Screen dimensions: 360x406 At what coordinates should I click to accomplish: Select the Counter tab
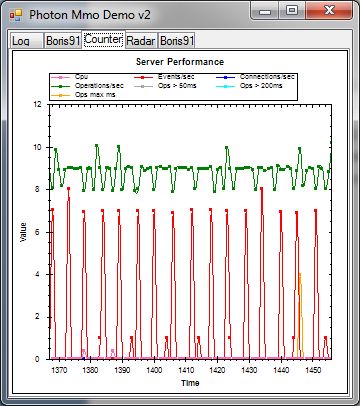[103, 39]
